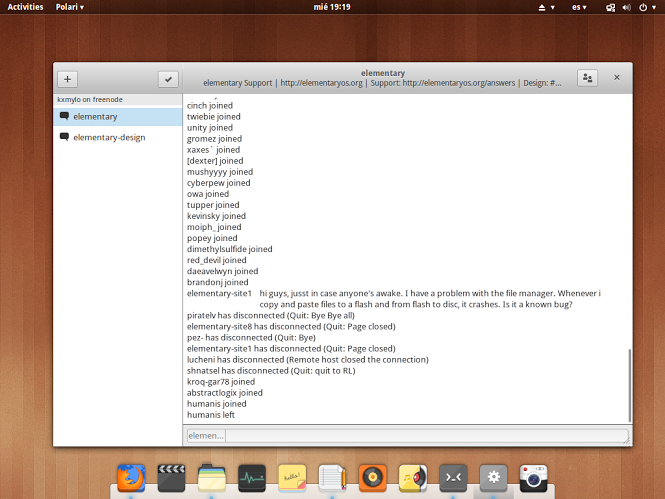Open the eject removable drive menu
Screen dimensions: 665x499
[x=546, y=7]
